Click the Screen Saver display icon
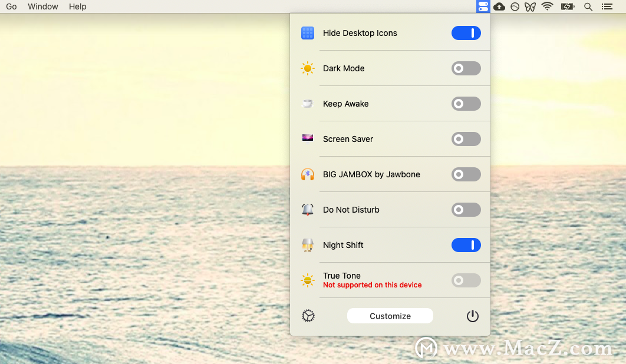This screenshot has width=626, height=364. coord(308,138)
